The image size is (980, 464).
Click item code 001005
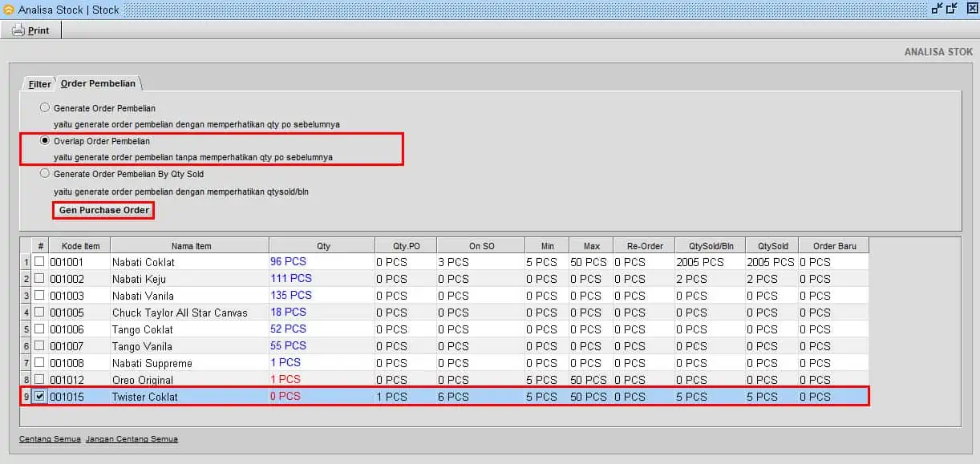point(67,313)
